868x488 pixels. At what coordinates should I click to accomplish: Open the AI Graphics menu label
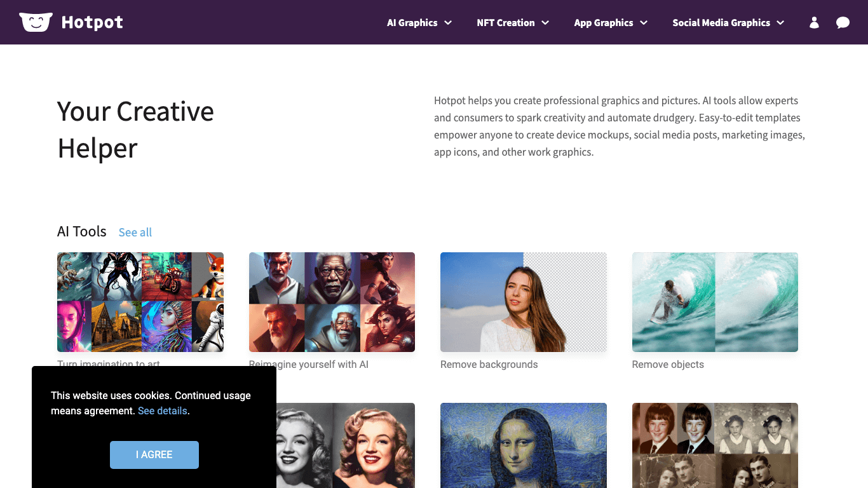tap(412, 23)
